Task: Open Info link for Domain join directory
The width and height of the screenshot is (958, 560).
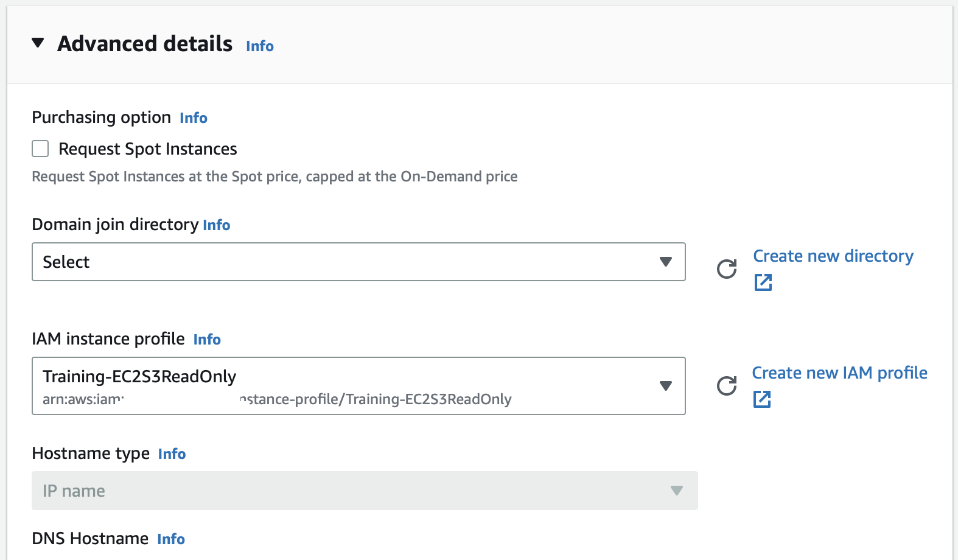Action: (x=216, y=225)
